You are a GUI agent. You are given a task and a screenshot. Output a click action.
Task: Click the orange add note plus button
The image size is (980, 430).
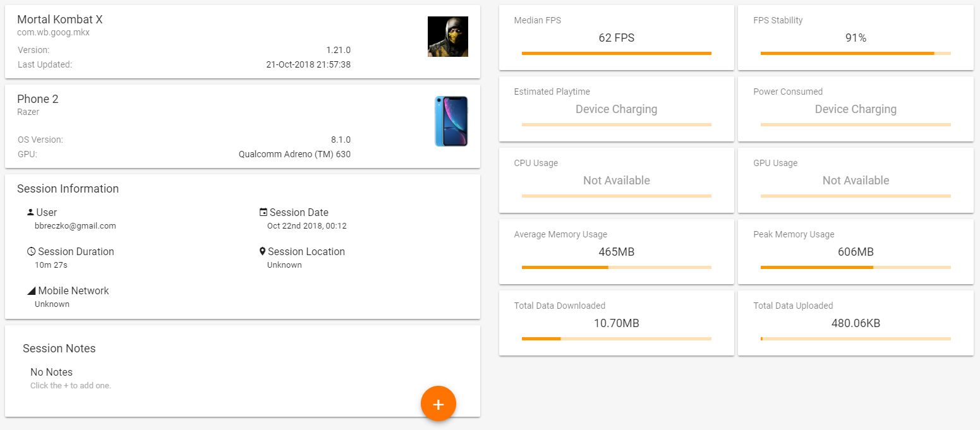pos(438,403)
